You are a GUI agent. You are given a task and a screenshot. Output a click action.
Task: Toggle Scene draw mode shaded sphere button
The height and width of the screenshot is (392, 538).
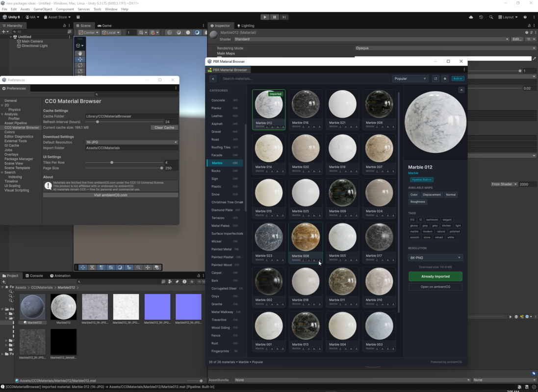coord(188,32)
